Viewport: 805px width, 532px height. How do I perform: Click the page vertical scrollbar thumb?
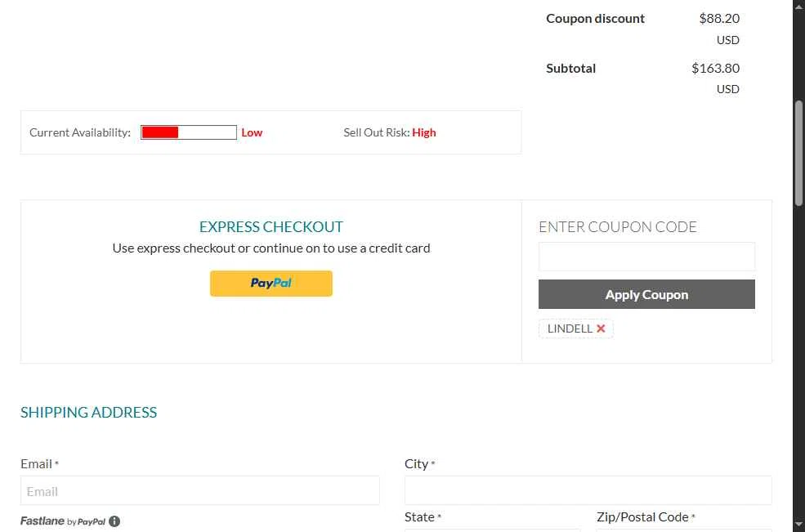pyautogui.click(x=798, y=153)
